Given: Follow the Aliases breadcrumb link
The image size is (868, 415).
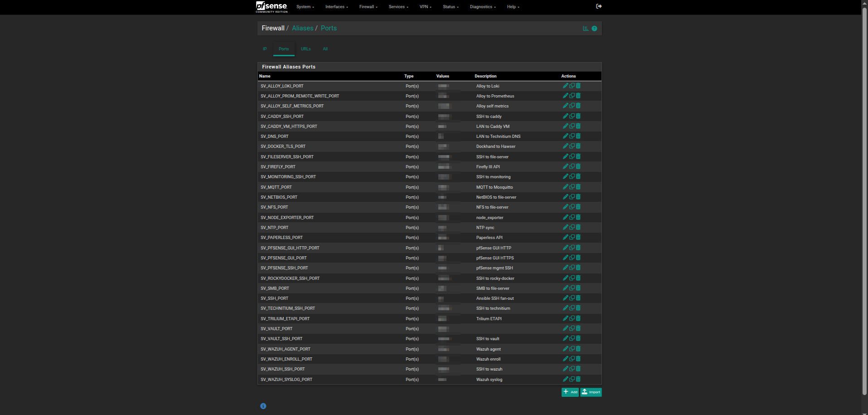Looking at the screenshot, I should click(x=303, y=28).
